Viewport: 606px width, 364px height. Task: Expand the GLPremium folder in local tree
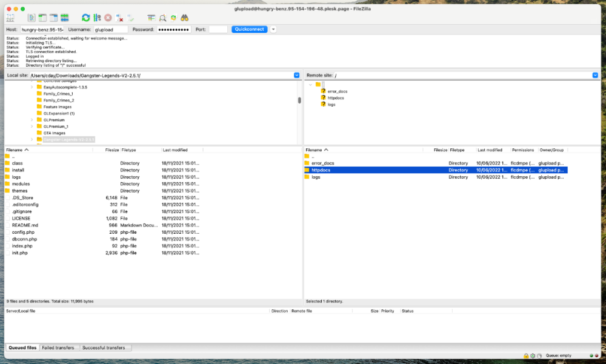32,120
